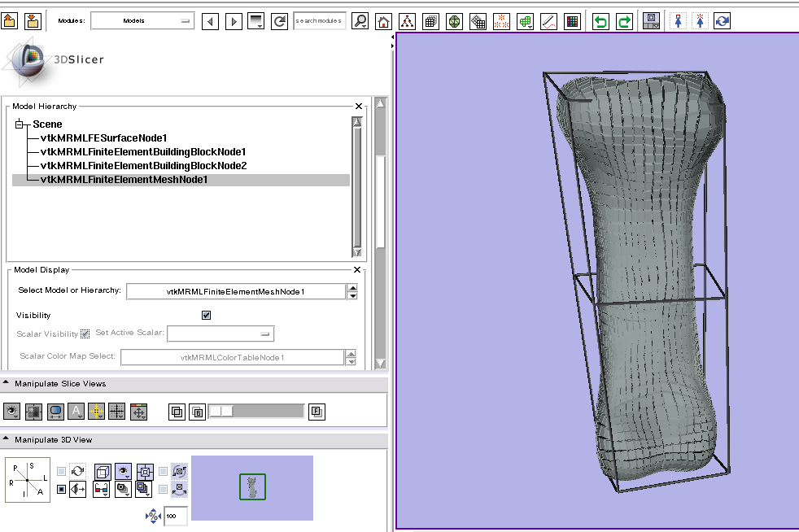Click the search modules text field
The width and height of the screenshot is (799, 532).
click(319, 21)
